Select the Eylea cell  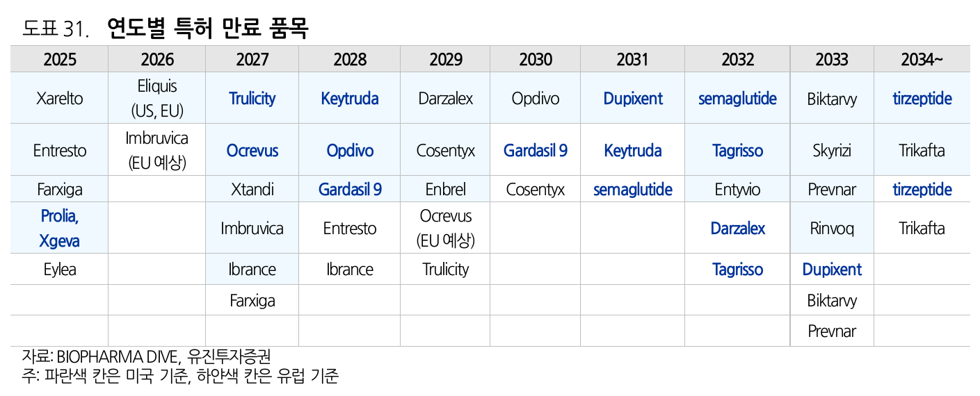tap(60, 270)
